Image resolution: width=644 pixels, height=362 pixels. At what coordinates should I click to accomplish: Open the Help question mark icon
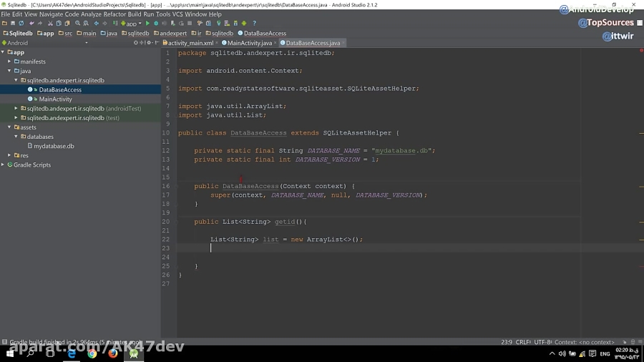254,24
